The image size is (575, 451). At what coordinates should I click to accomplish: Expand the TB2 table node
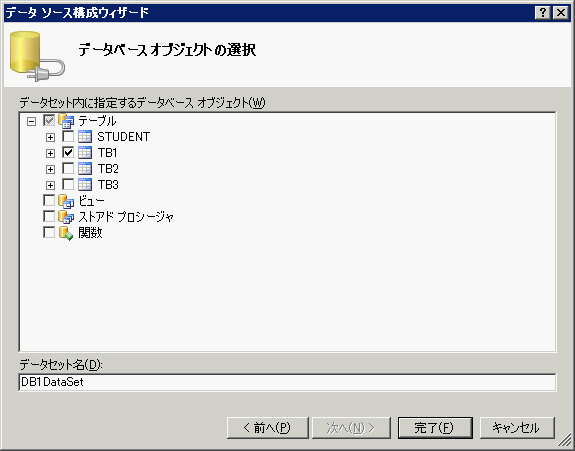(50, 169)
